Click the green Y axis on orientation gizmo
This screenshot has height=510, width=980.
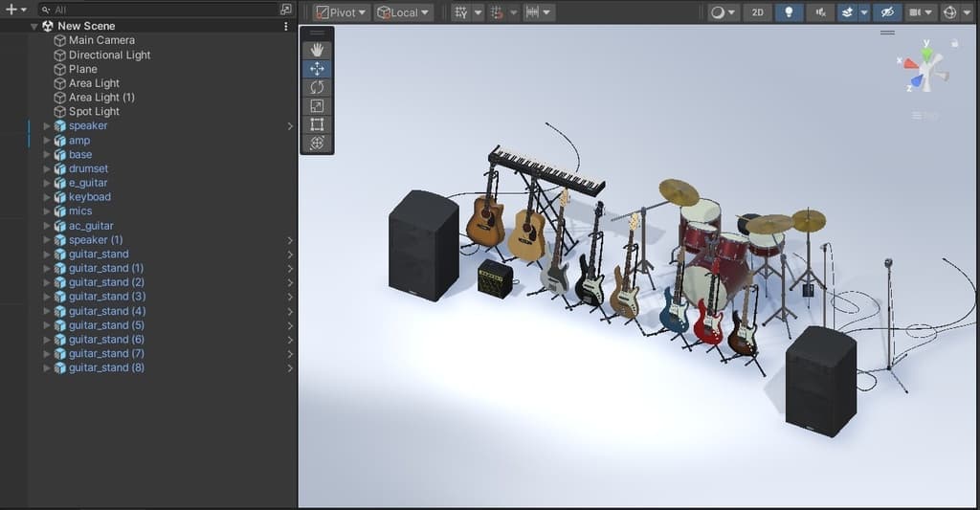click(926, 55)
